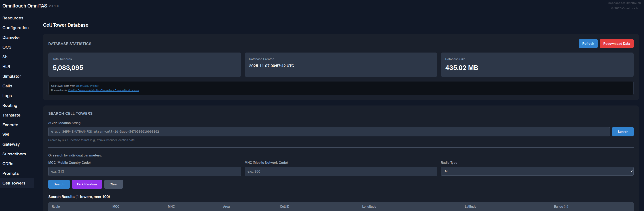Viewport: 644px width, 211px height.
Task: Click the blue Search button beside Pick Random
Action: [x=59, y=184]
